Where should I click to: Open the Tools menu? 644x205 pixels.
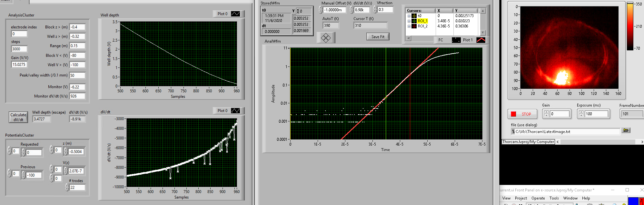pos(554,198)
